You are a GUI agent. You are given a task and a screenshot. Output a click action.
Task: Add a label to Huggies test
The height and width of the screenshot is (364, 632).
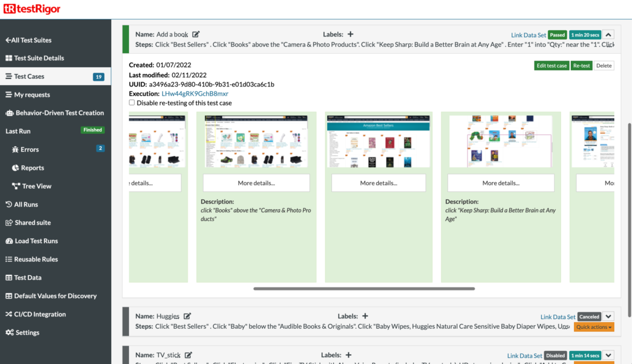(x=365, y=316)
